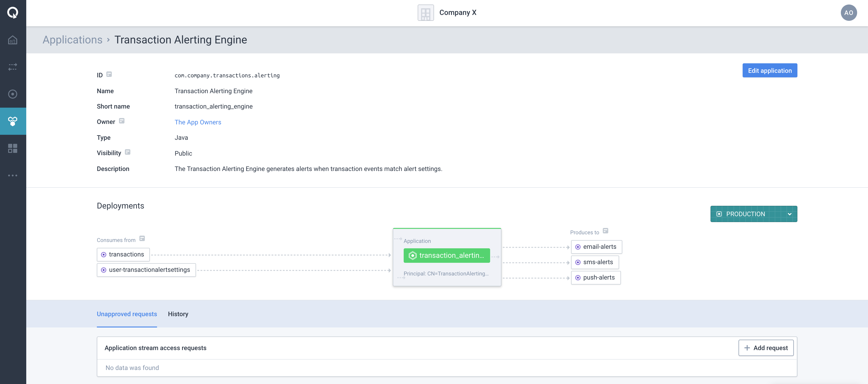
Task: Open The App Owners profile link
Action: [x=198, y=122]
